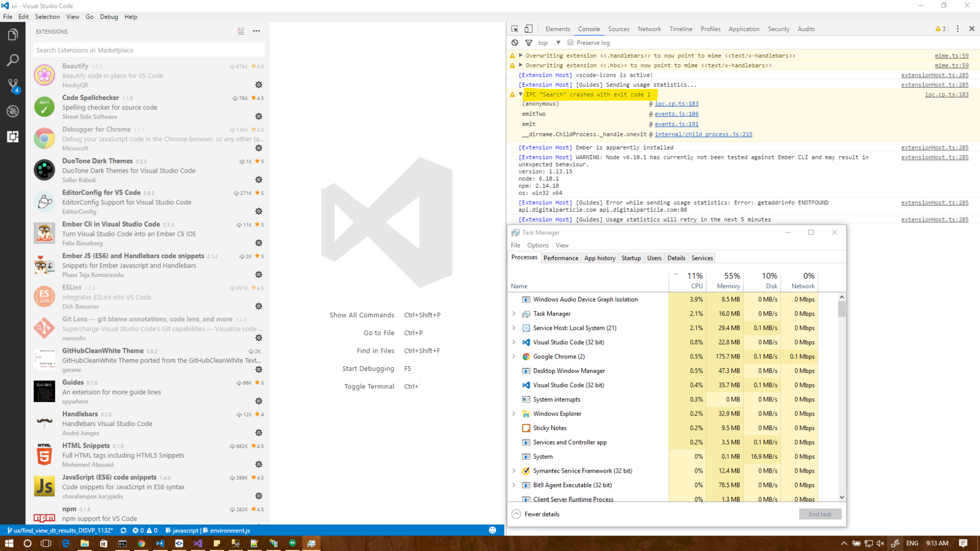Expand Google Chrome (2) process group
980x551 pixels.
514,356
